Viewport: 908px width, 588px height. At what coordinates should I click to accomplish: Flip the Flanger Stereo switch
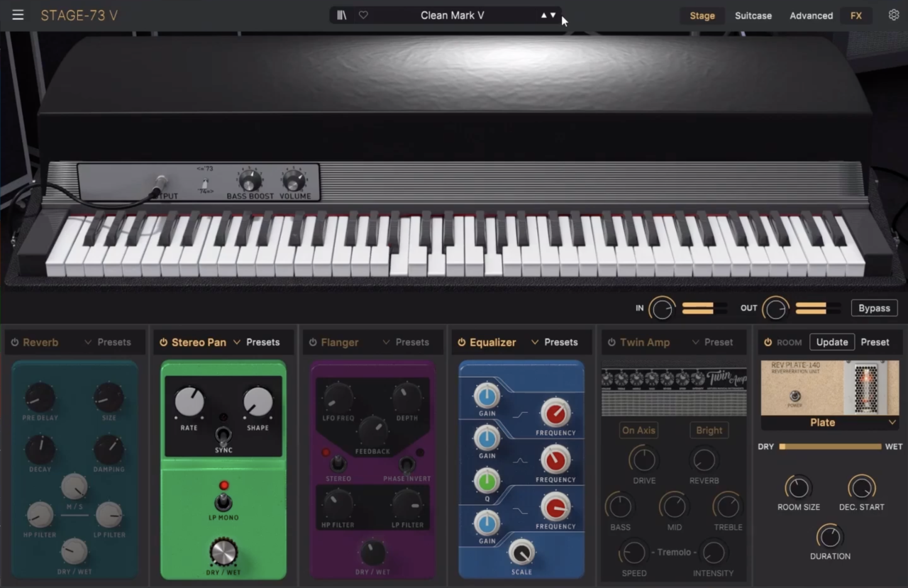pyautogui.click(x=338, y=463)
